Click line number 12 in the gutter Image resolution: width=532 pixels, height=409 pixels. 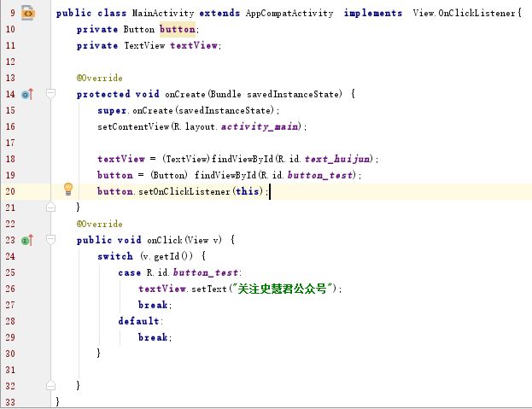pyautogui.click(x=10, y=61)
